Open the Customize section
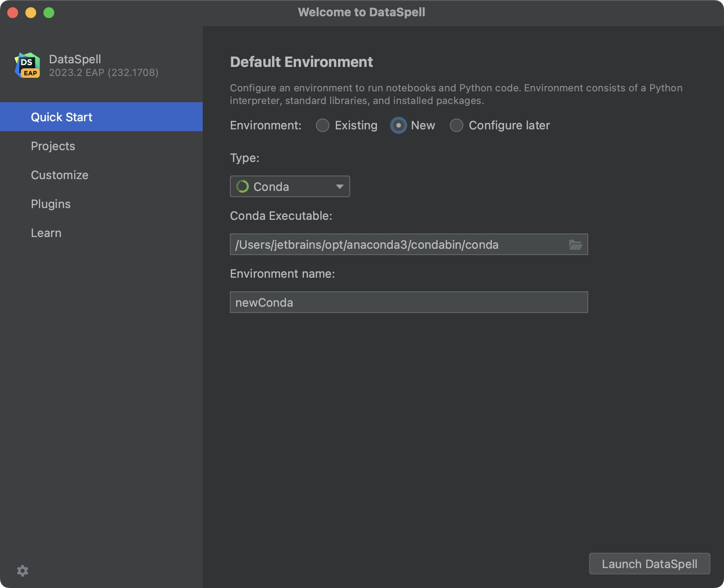 (59, 175)
